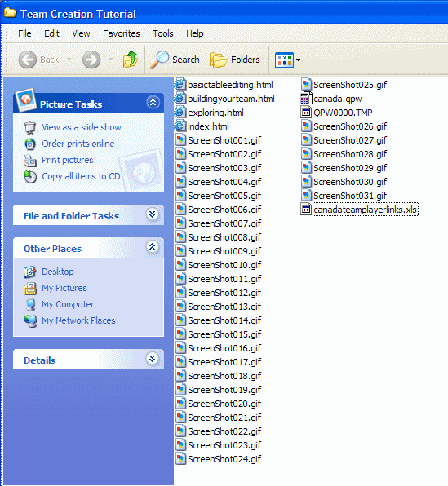This screenshot has height=486, width=448.
Task: Click the Search magnifier icon
Action: [x=159, y=60]
